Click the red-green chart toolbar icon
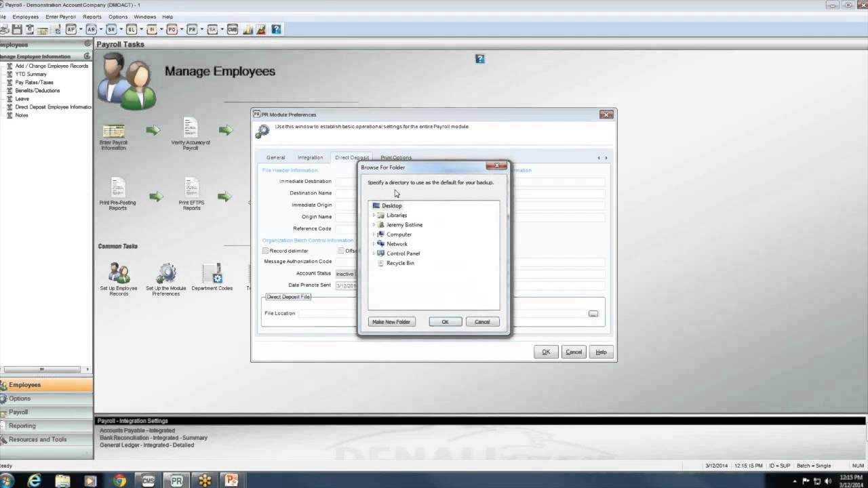Viewport: 868px width, 488px height. tap(260, 29)
